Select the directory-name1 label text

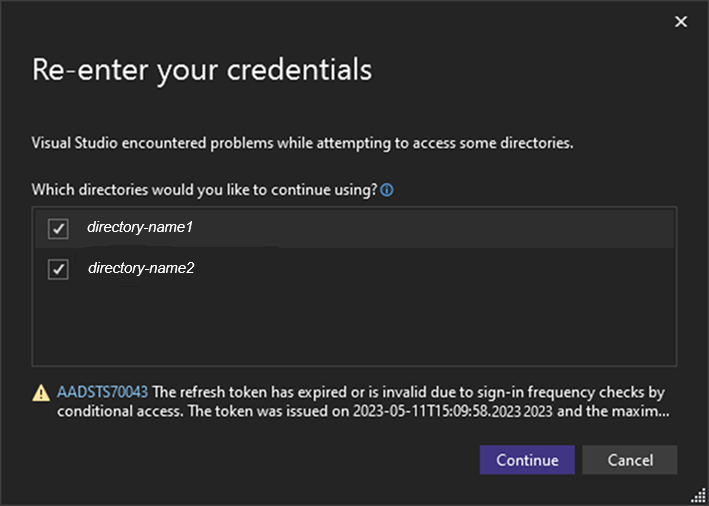pos(139,228)
